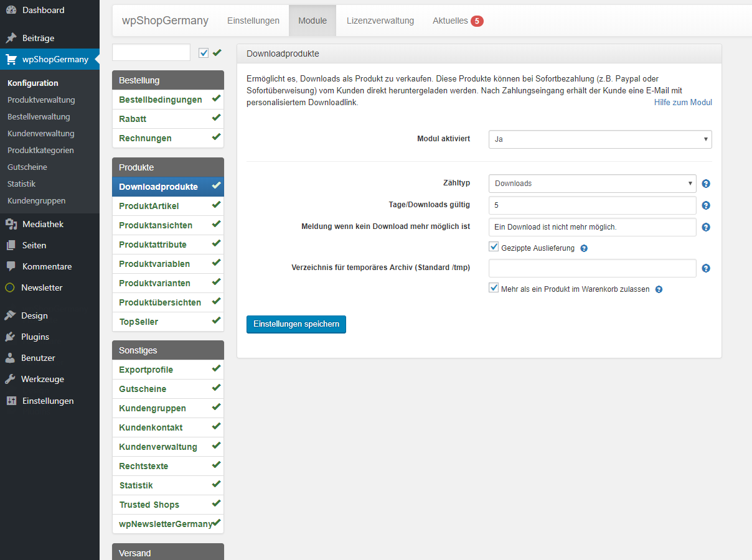
Task: Click the Dashboard gauge icon
Action: (x=11, y=10)
